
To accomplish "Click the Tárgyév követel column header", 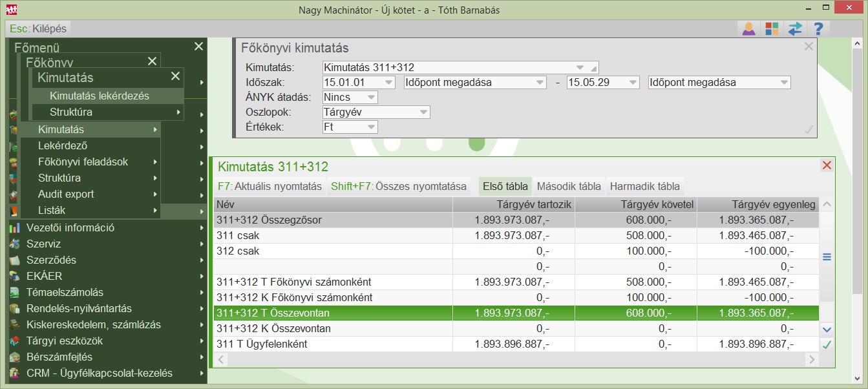I will (636, 204).
